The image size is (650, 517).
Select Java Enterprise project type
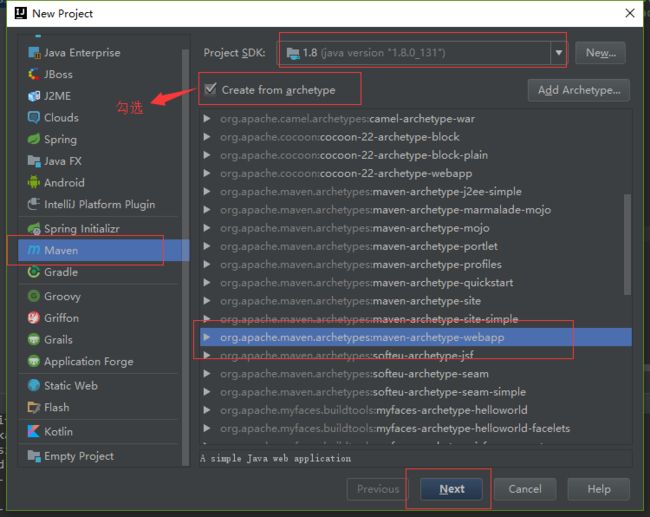coord(99,53)
